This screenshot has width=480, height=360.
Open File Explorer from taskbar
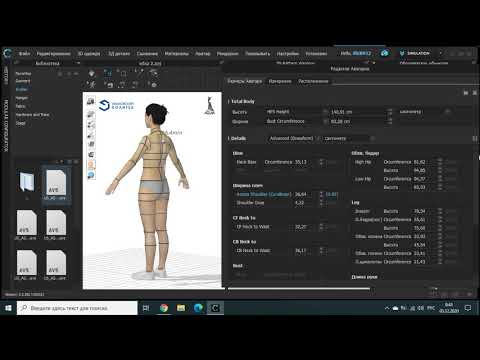pyautogui.click(x=181, y=308)
